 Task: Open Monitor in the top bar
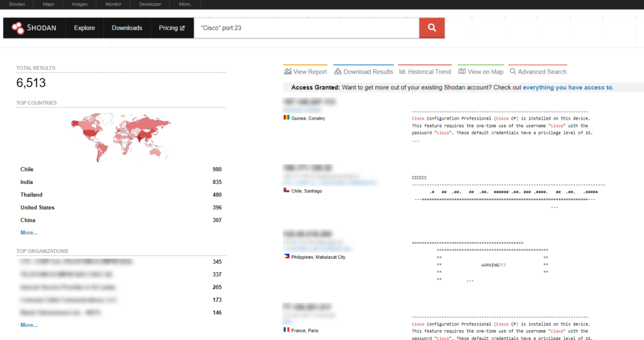pos(113,4)
